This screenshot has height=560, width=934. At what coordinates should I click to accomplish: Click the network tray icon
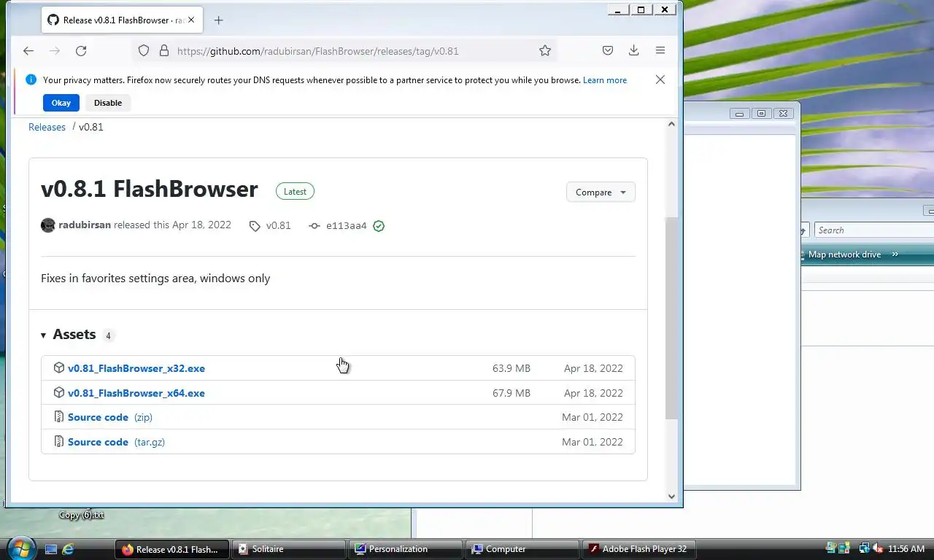coord(865,548)
